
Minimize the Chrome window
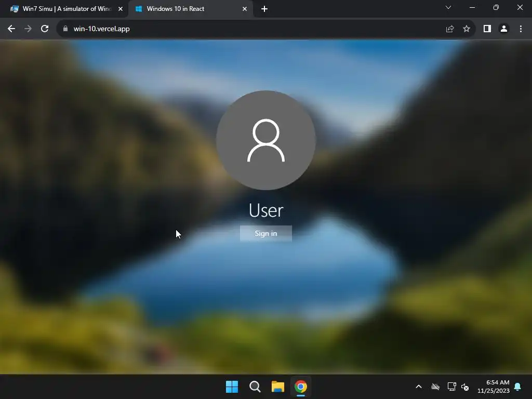point(472,7)
